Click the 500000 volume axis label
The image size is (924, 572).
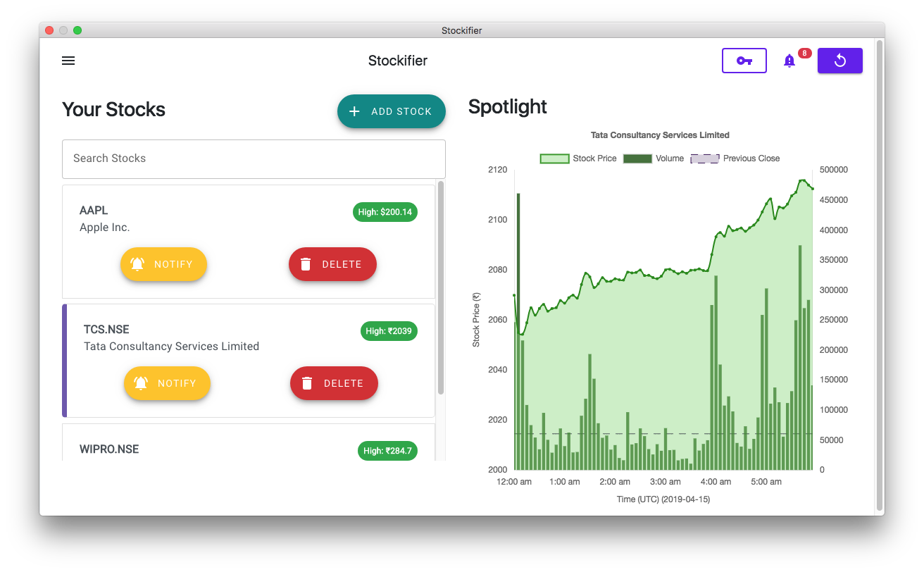[834, 170]
